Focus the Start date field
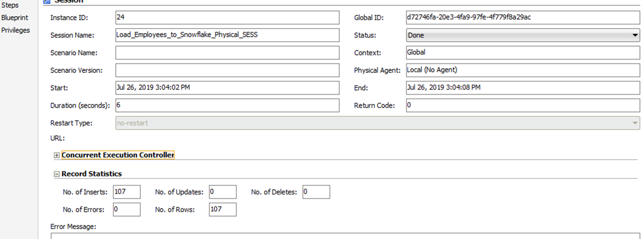This screenshot has height=239, width=644. coord(227,88)
